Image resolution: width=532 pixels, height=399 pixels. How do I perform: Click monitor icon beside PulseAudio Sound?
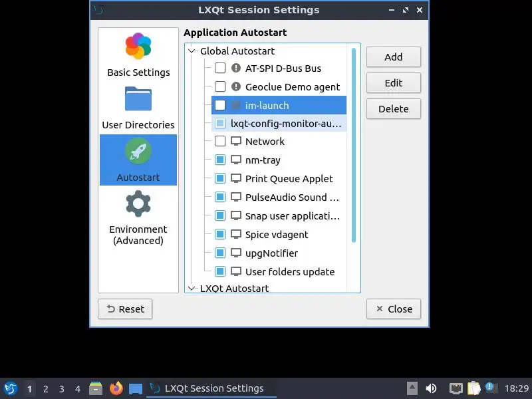point(236,197)
